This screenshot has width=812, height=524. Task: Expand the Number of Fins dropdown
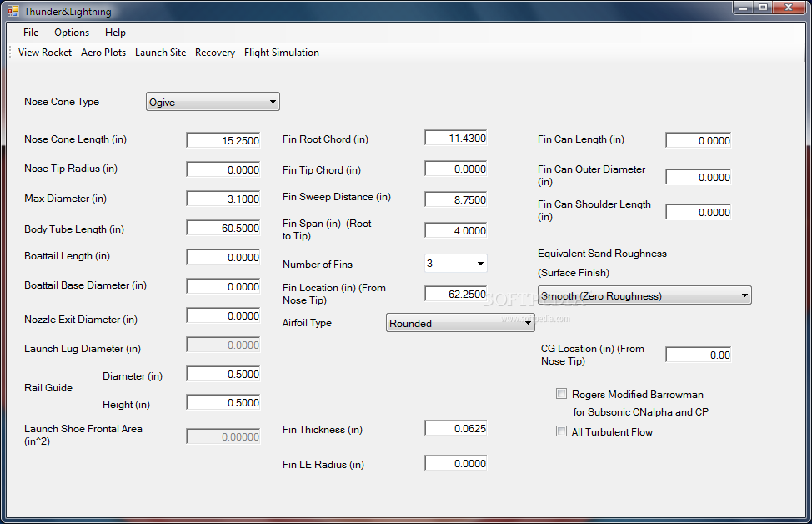456,264
